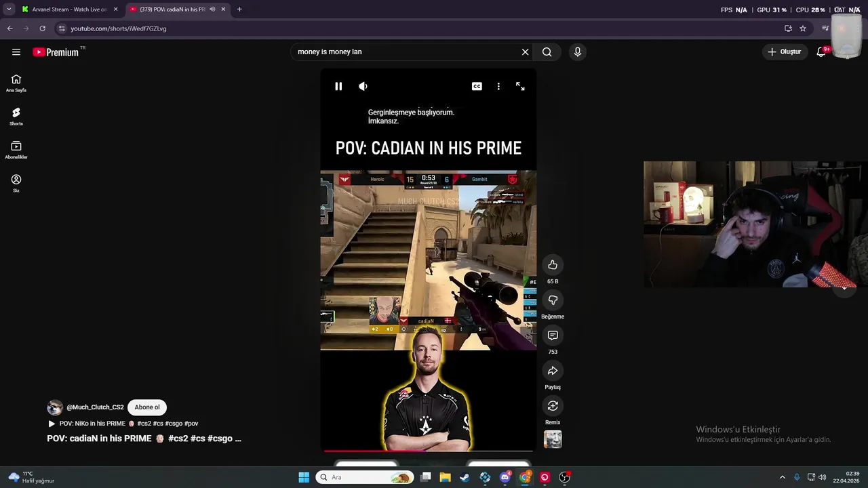This screenshot has height=488, width=868.
Task: Open @Much_Clutch_CS2 channel link
Action: click(x=95, y=407)
